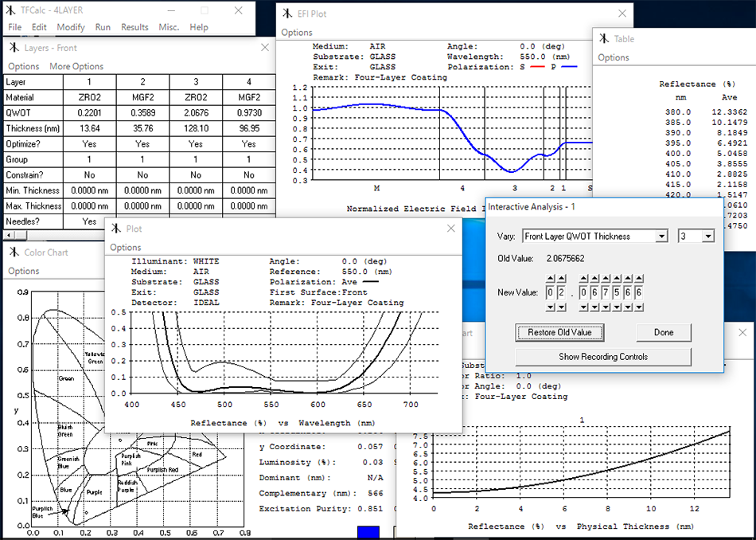Open the Run menu
Screen dimensions: 756x540
[x=103, y=27]
